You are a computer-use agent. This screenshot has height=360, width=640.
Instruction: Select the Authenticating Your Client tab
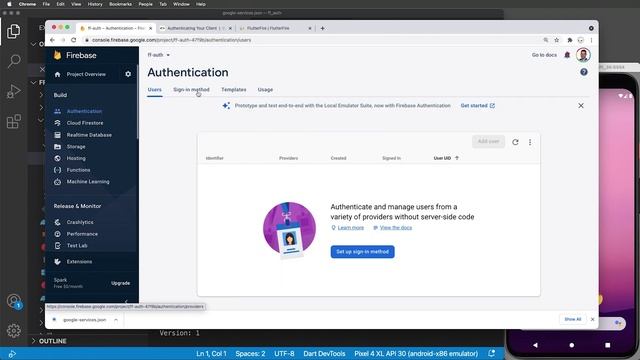(x=196, y=28)
